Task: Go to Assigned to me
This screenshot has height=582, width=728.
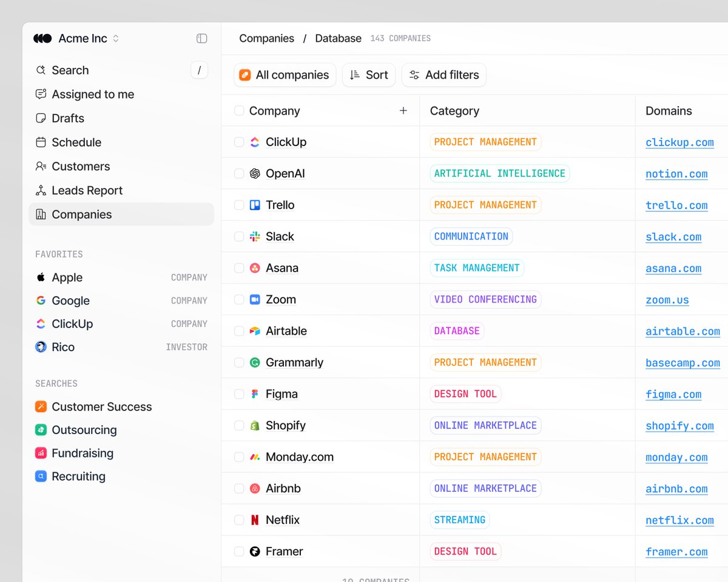Action: click(x=121, y=94)
